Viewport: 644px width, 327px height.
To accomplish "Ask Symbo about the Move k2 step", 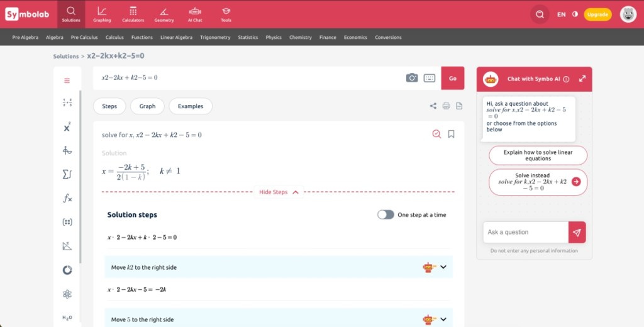I will (x=429, y=267).
